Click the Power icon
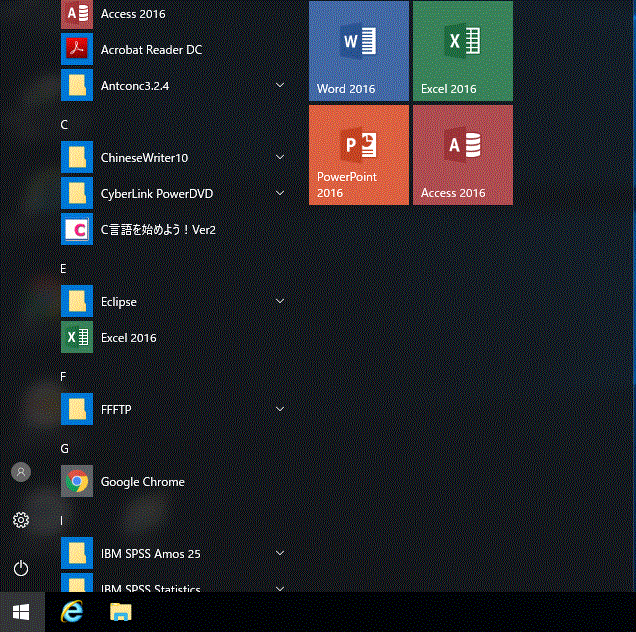 click(21, 568)
